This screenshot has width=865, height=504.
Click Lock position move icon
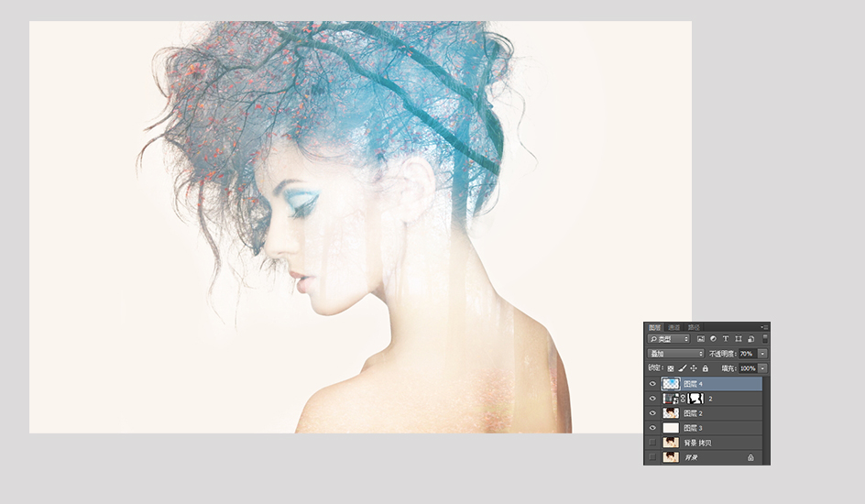click(x=694, y=368)
